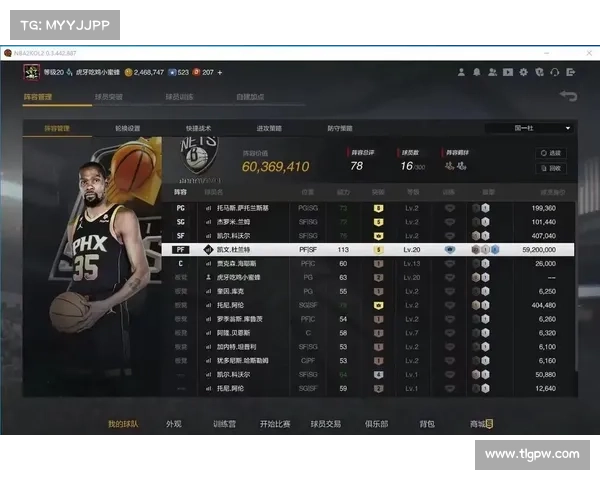Select the bench row 阿隆.贝恩斯
Viewport: 600px width, 480px height.
coord(368,333)
